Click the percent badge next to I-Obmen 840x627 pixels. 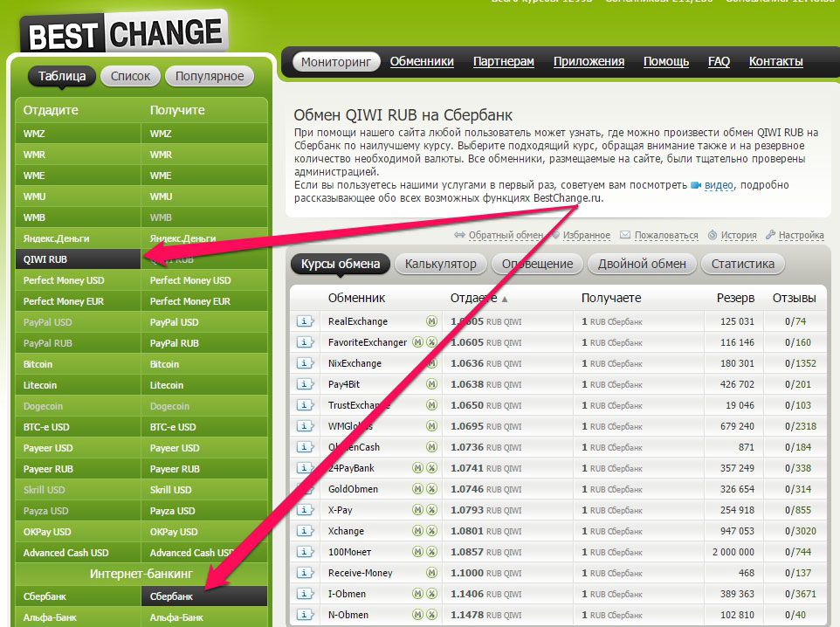click(431, 594)
